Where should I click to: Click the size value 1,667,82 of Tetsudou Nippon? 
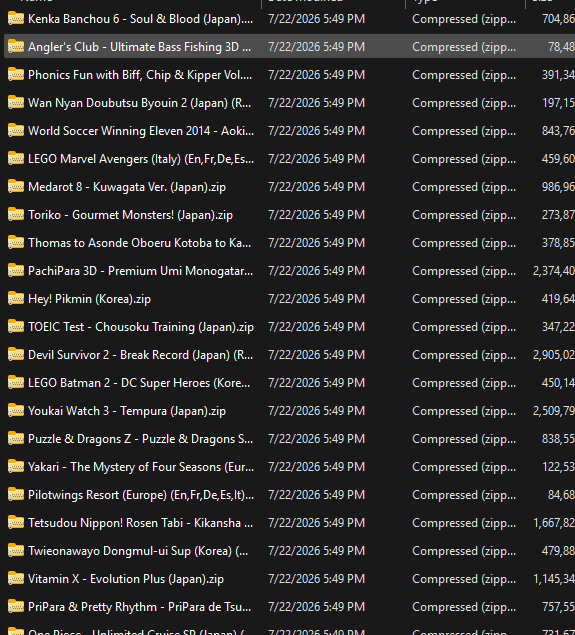[x=554, y=522]
